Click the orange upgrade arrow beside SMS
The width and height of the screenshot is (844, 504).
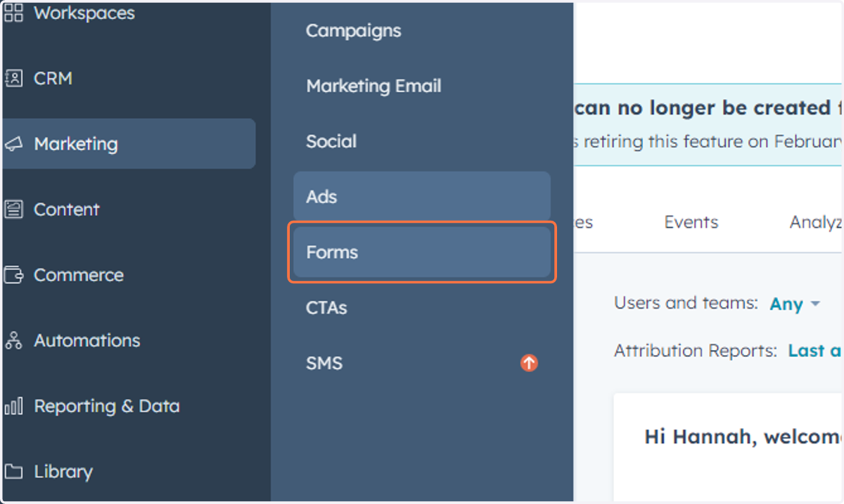(x=529, y=363)
